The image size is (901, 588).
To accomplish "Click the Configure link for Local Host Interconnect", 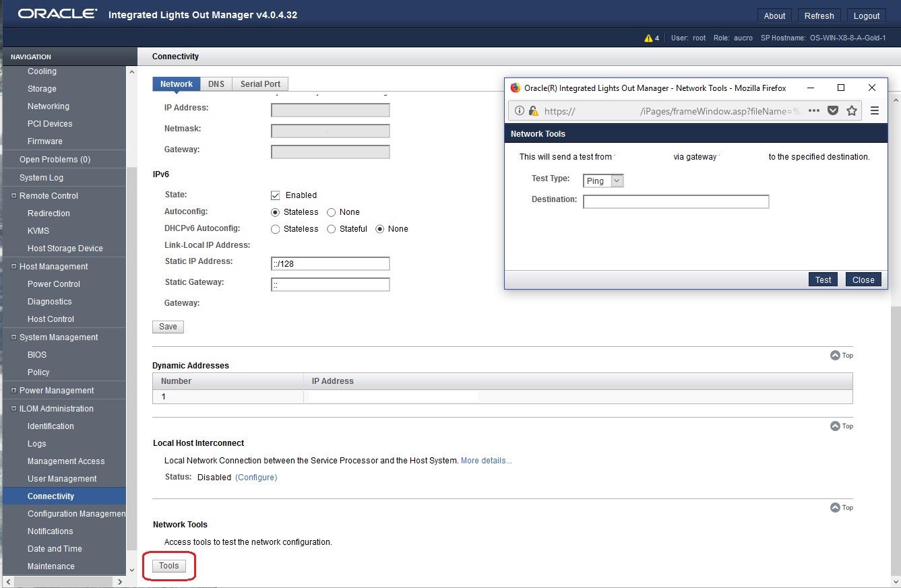I will (x=256, y=478).
